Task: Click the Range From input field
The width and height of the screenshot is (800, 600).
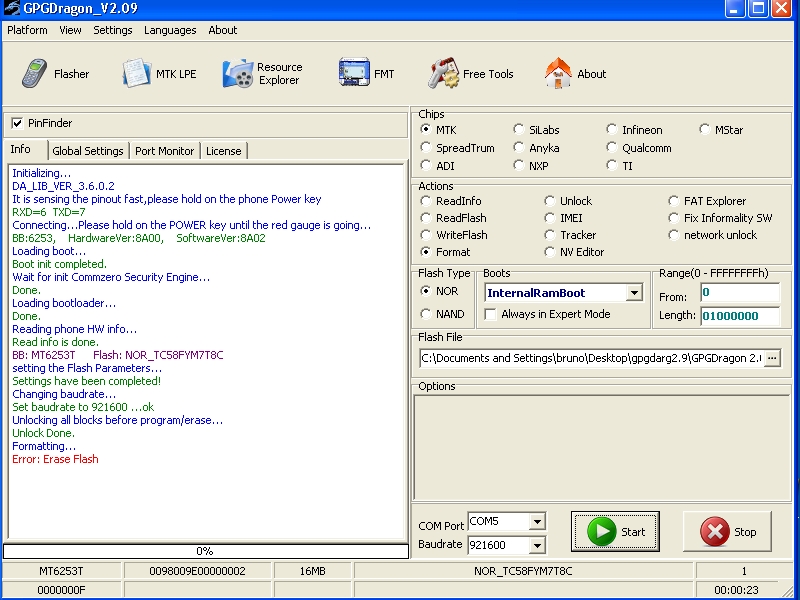Action: tap(740, 292)
